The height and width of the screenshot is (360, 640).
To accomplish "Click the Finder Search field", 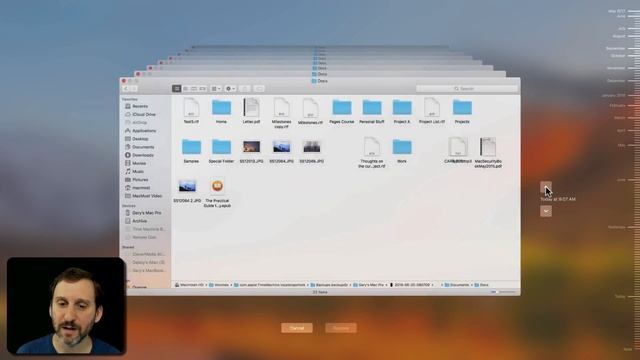I will pyautogui.click(x=467, y=89).
